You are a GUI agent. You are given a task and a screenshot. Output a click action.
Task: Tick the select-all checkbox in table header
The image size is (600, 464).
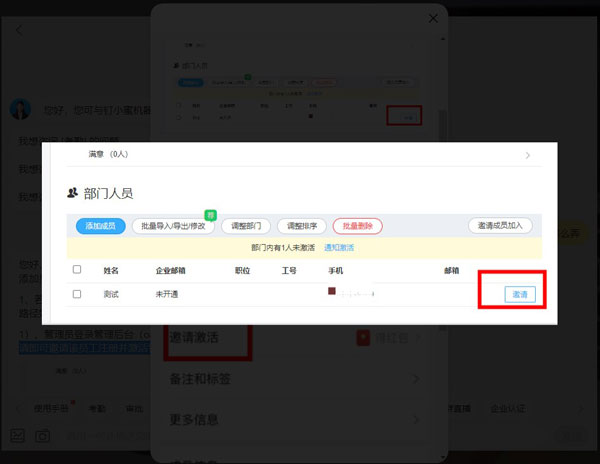(x=77, y=270)
